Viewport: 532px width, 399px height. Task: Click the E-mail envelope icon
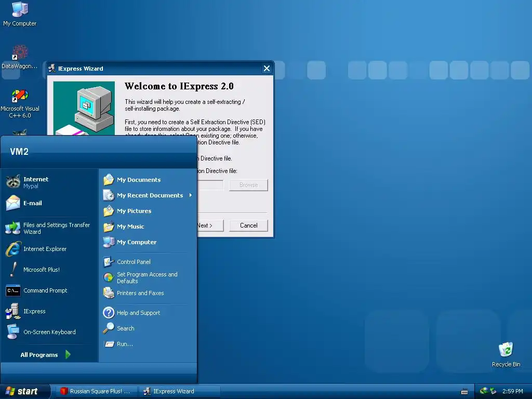click(13, 203)
